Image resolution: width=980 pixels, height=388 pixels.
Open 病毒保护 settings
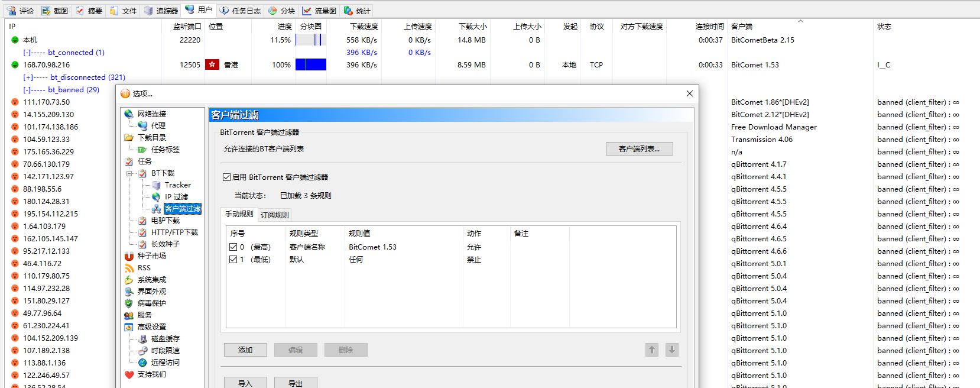pos(152,303)
